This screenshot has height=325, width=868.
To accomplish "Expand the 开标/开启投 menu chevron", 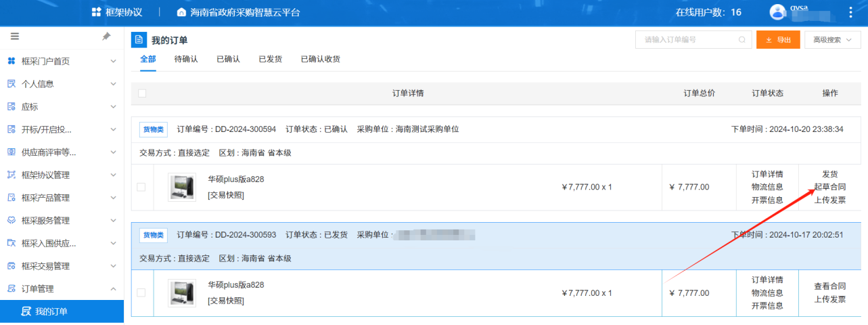I will (x=113, y=129).
